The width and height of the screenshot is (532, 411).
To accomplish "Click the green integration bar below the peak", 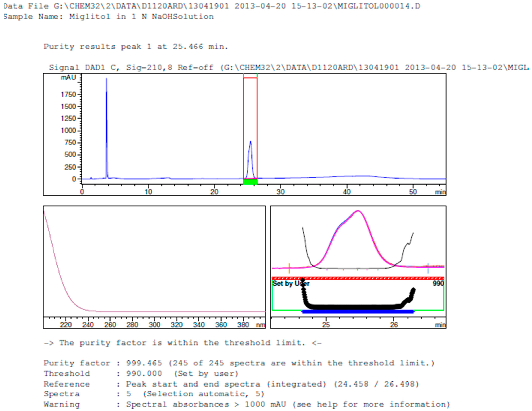I will tap(250, 182).
